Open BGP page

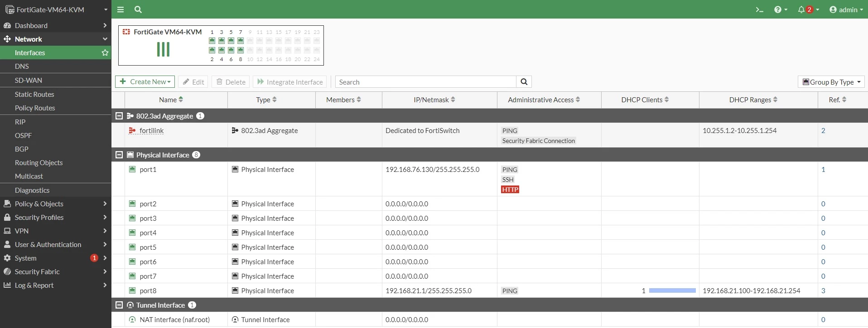56,149
